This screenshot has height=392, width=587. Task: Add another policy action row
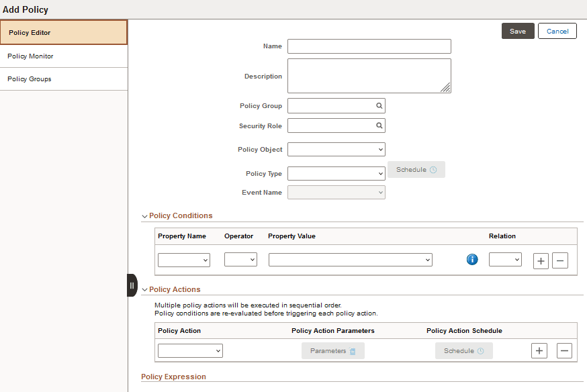click(x=539, y=350)
